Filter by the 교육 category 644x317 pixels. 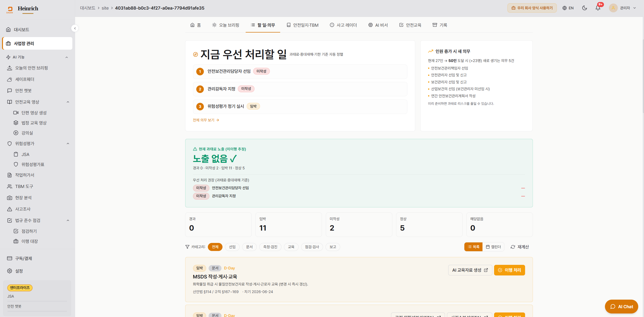point(291,247)
